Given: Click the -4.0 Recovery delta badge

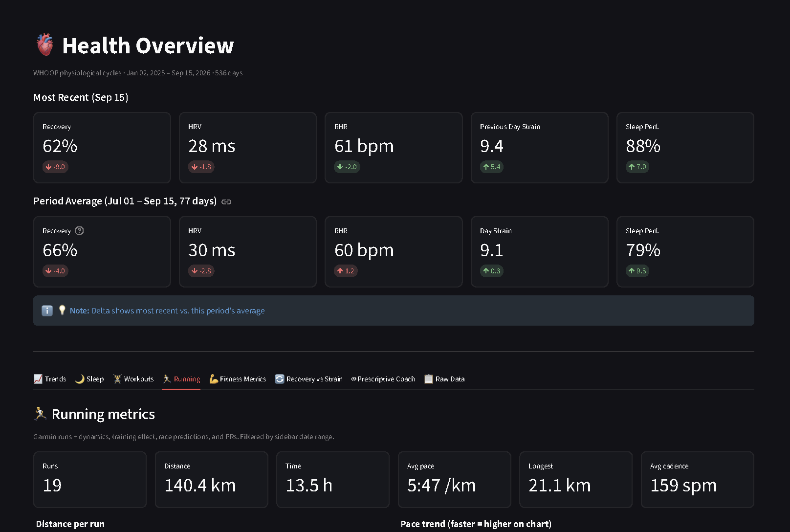Looking at the screenshot, I should (x=55, y=271).
